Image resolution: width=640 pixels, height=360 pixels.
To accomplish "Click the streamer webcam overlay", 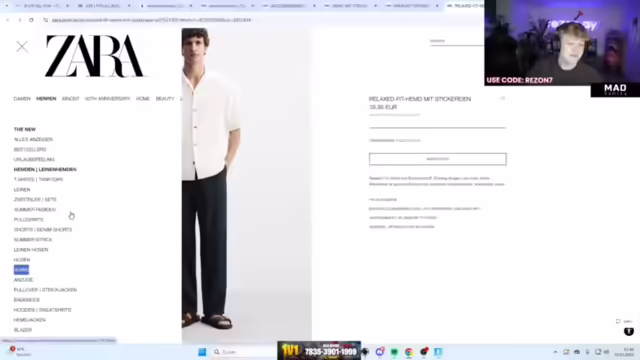I will point(562,43).
